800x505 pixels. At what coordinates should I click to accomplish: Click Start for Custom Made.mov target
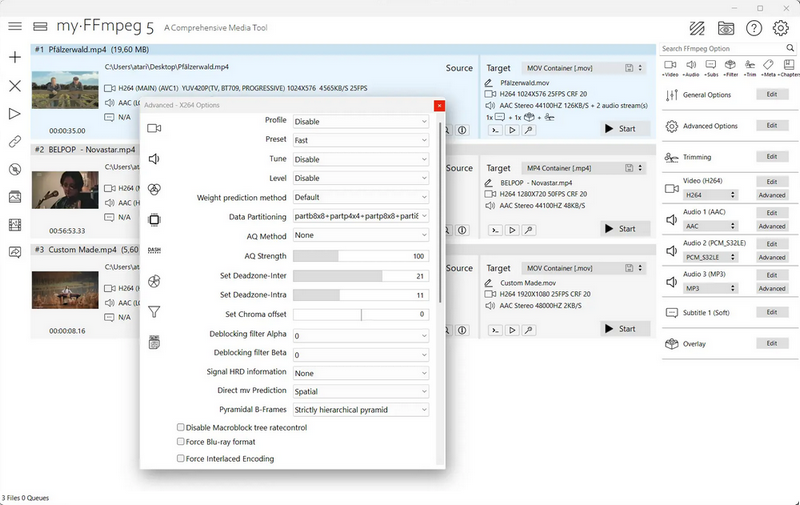(x=625, y=329)
